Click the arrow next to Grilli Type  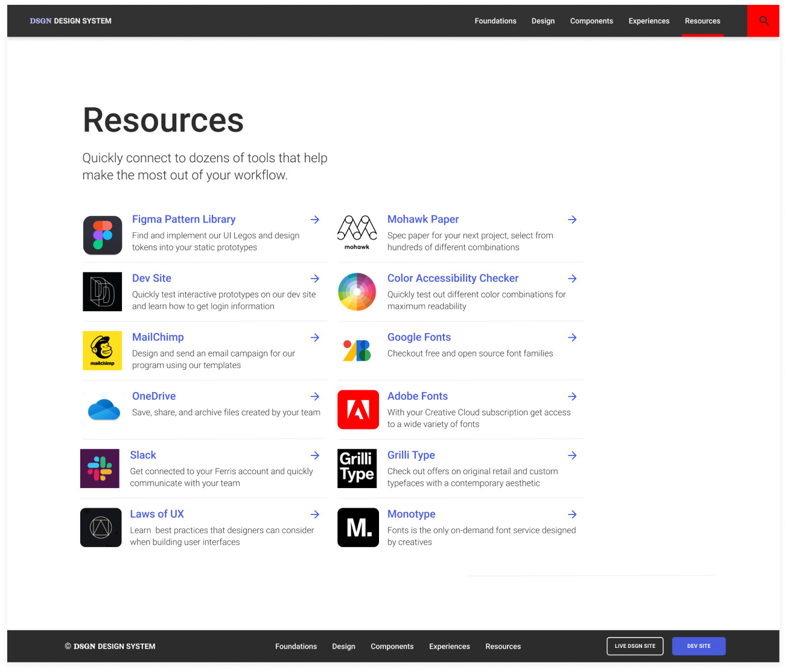tap(573, 455)
